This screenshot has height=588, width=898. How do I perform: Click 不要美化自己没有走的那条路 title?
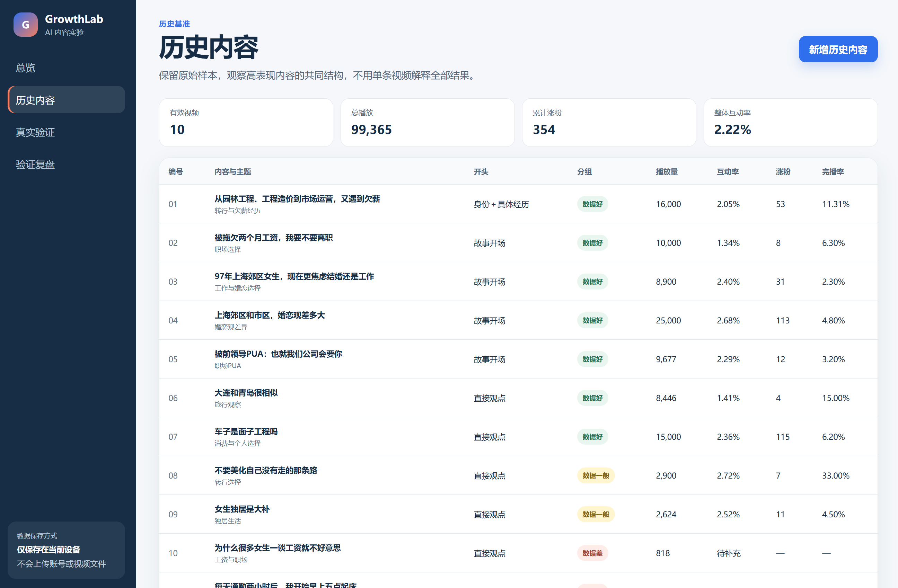tap(266, 471)
